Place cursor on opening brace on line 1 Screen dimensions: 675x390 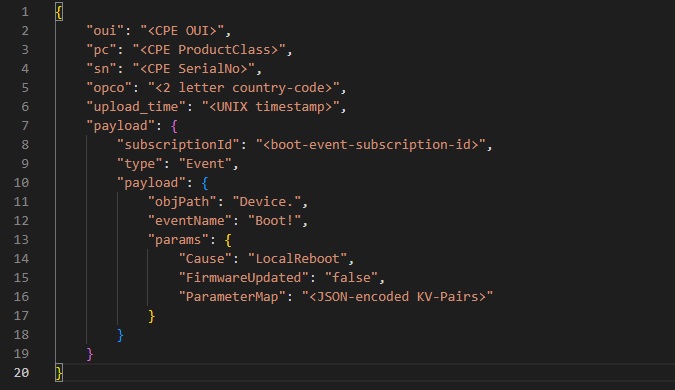[x=59, y=12]
